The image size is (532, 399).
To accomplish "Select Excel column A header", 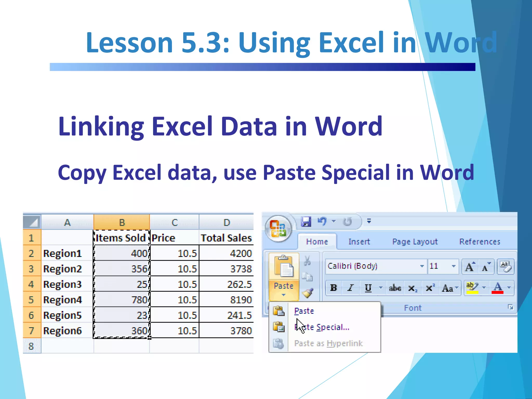I will 67,222.
